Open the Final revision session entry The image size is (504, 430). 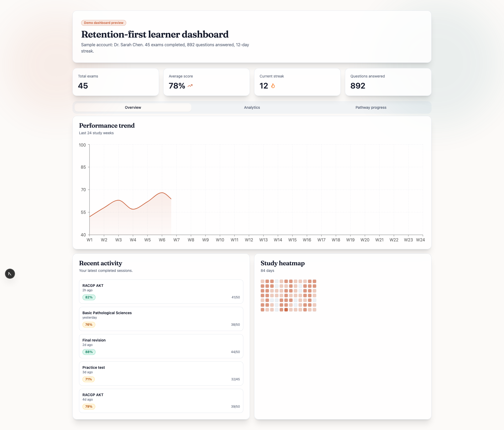pos(161,346)
